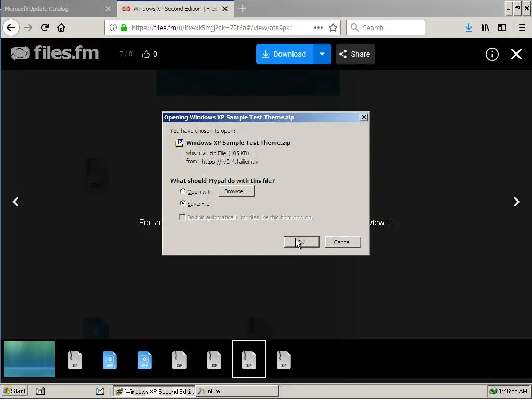
Task: Bookmark this page with the star
Action: [333, 28]
